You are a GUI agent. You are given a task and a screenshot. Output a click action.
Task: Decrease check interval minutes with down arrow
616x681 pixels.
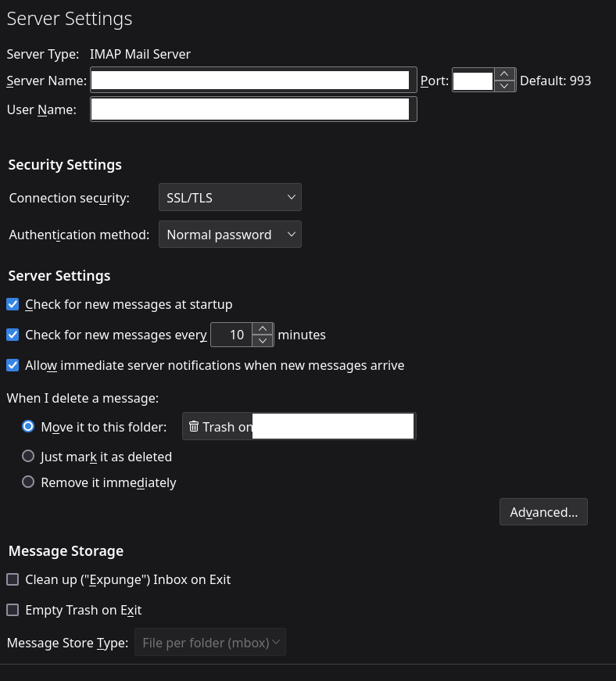point(263,341)
